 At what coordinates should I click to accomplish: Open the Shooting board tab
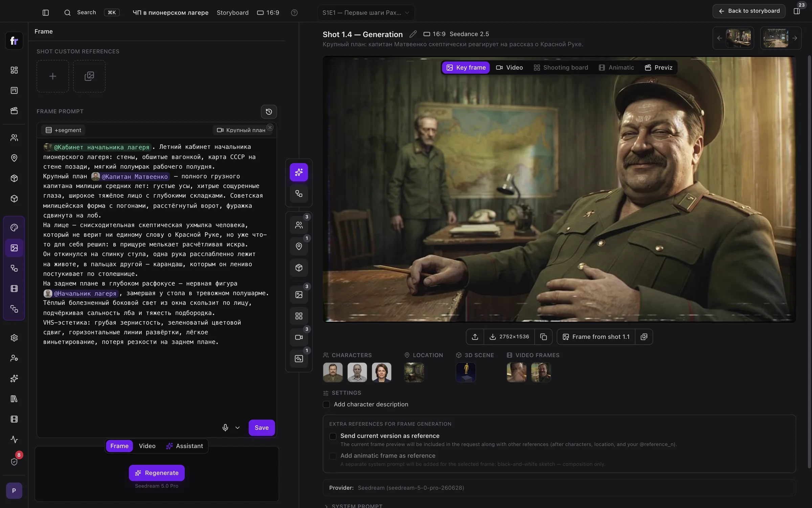pos(561,67)
